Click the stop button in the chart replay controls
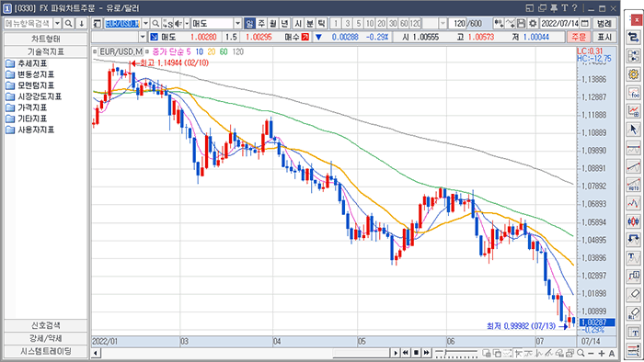The height and width of the screenshot is (362, 644). 416,353
